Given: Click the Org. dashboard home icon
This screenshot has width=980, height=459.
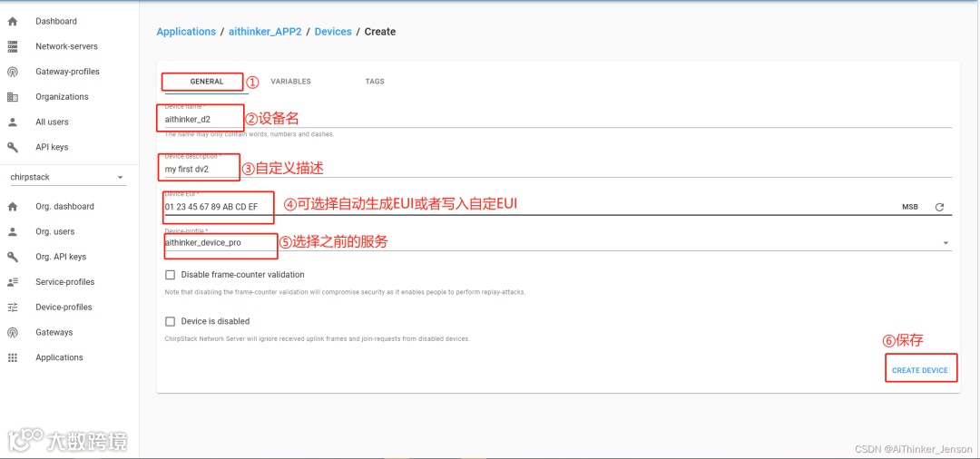Looking at the screenshot, I should 13,207.
